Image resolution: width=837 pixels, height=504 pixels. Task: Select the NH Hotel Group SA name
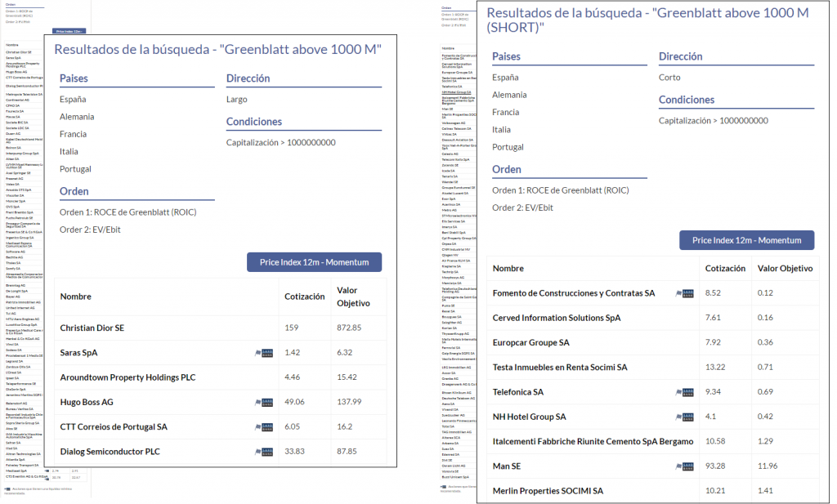pyautogui.click(x=529, y=417)
